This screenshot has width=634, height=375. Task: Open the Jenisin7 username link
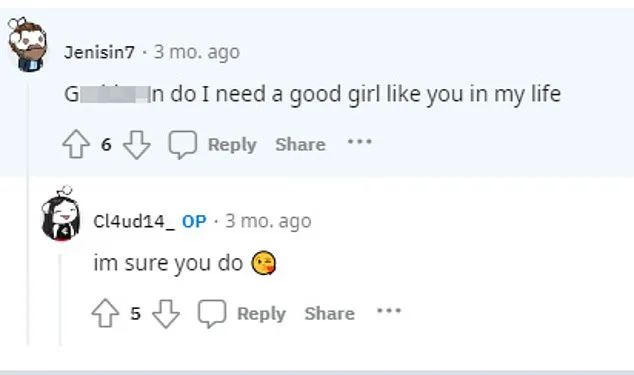(99, 52)
